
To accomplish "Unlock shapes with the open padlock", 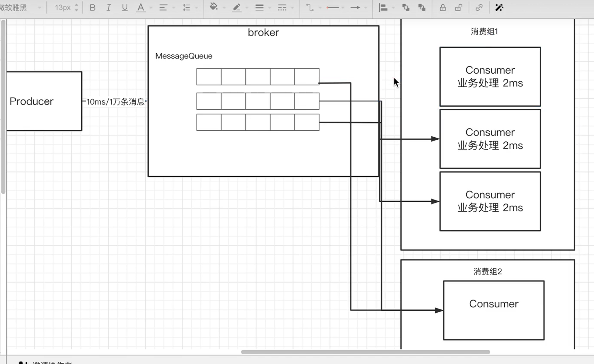I will (459, 8).
